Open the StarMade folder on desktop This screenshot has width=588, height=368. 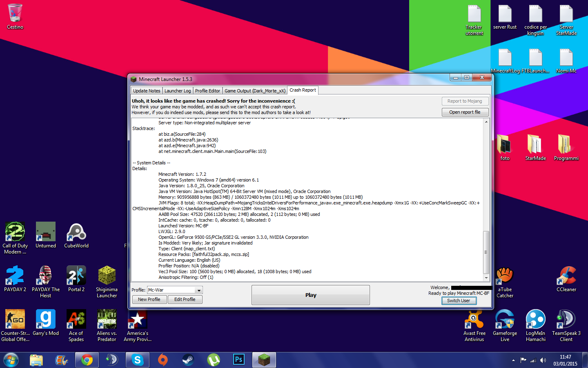[x=535, y=145]
